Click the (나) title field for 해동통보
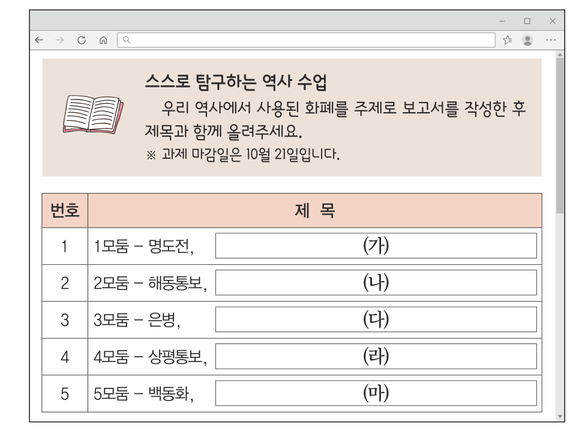 coord(376,283)
